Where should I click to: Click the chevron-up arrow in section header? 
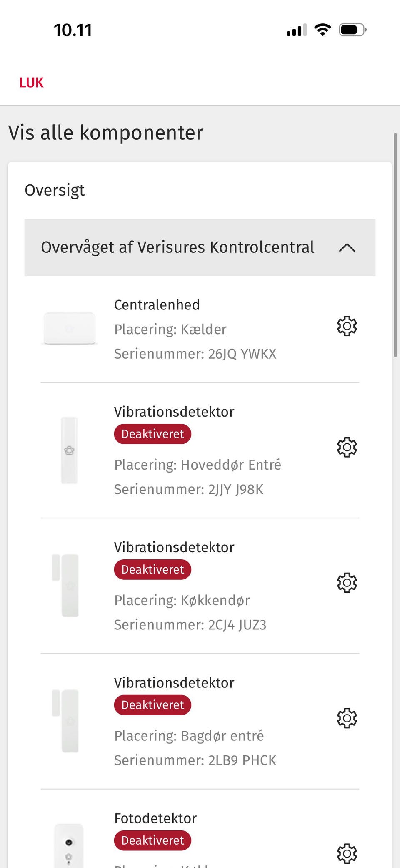347,248
